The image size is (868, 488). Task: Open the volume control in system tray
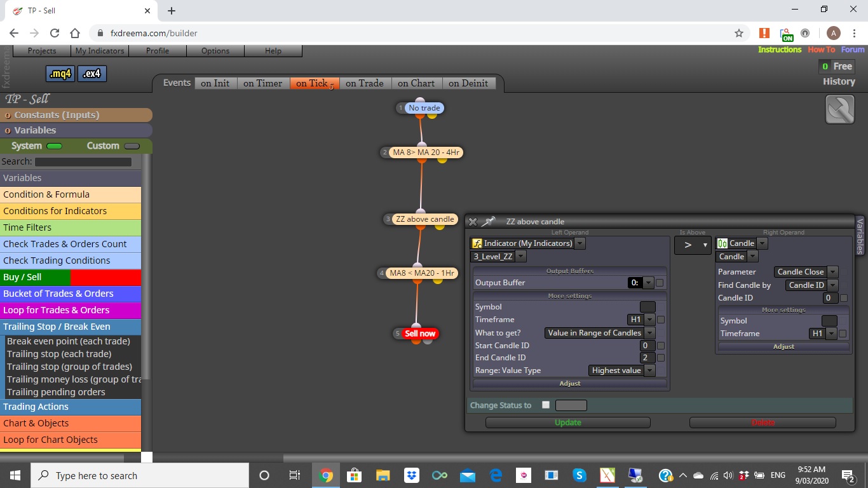pos(728,475)
